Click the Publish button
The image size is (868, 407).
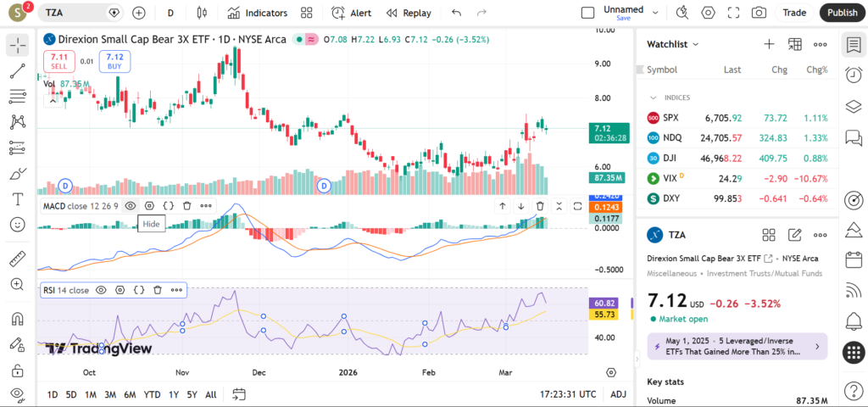click(x=842, y=13)
